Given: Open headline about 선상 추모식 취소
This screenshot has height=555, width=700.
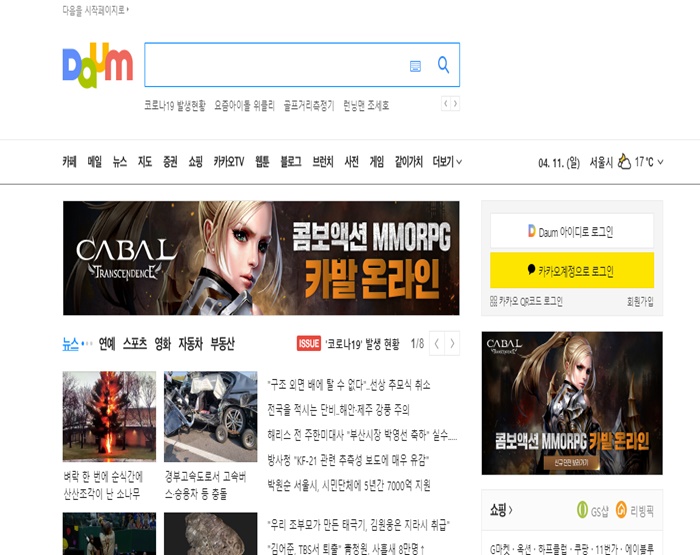Looking at the screenshot, I should pos(349,384).
